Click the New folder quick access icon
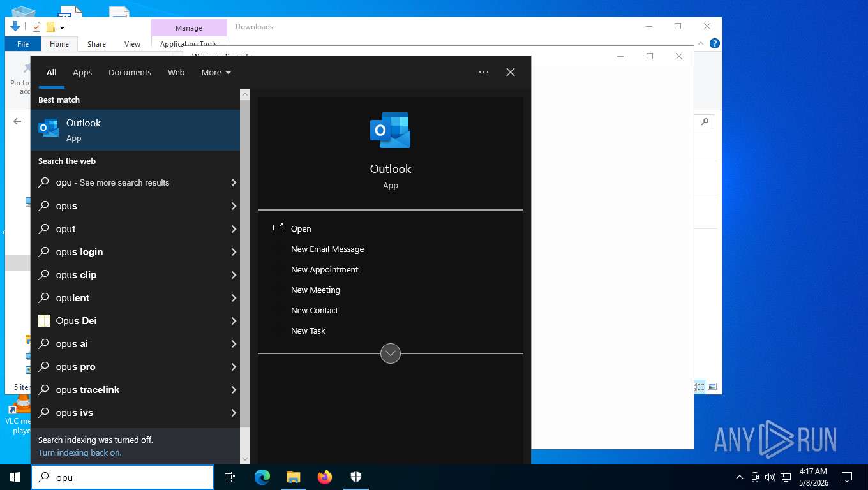Image resolution: width=868 pixels, height=490 pixels. tap(50, 27)
